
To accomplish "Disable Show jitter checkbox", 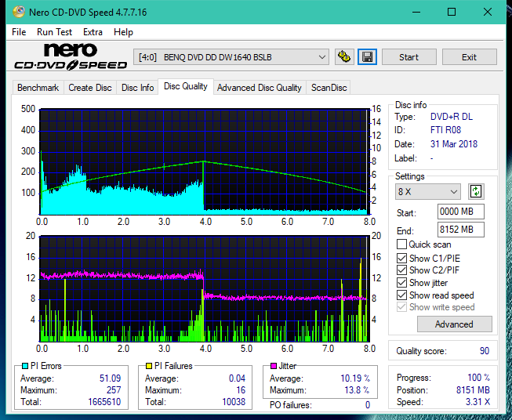I will click(401, 283).
